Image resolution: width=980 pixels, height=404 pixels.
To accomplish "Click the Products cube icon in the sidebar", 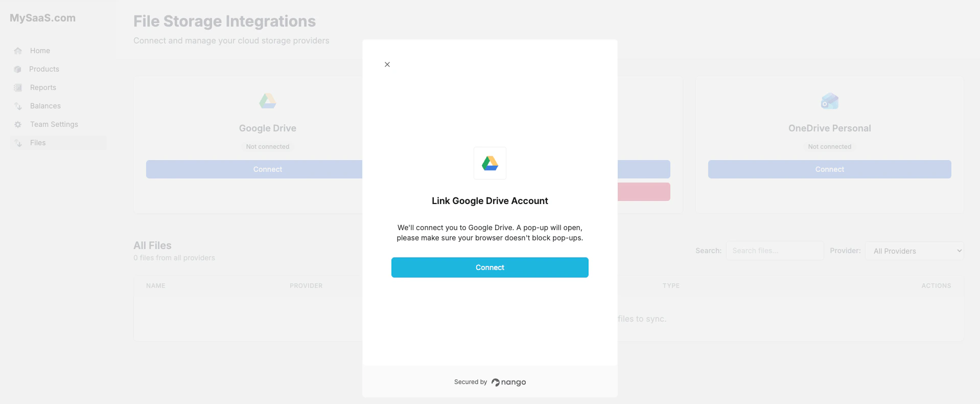I will point(18,69).
